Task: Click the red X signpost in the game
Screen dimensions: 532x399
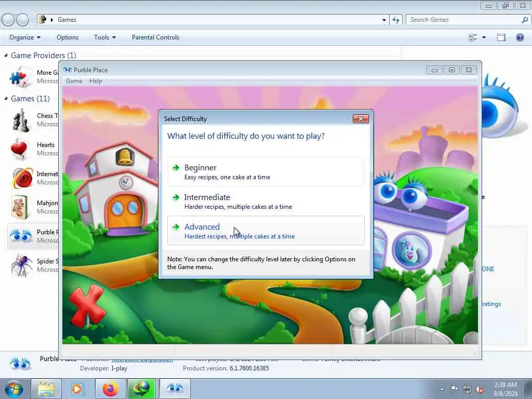Action: pos(87,304)
